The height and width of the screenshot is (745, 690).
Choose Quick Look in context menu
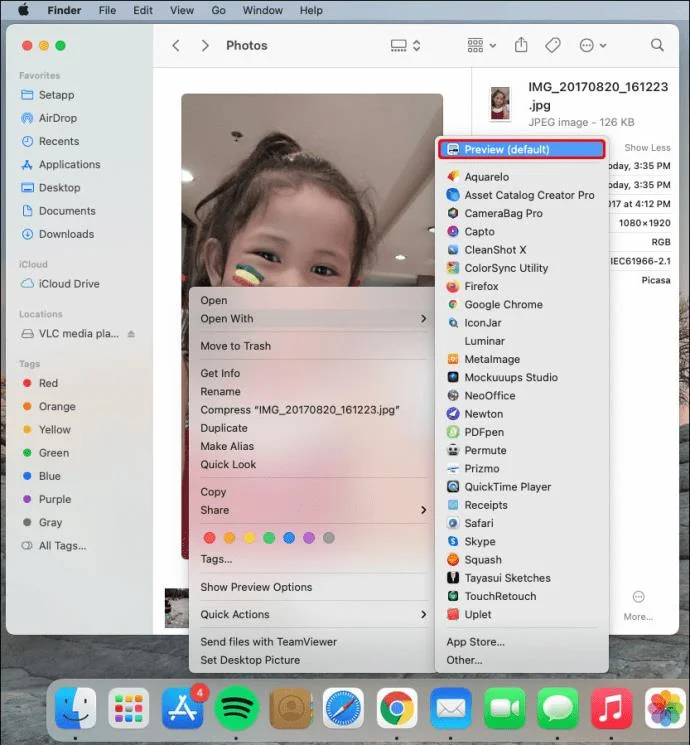coord(311,465)
